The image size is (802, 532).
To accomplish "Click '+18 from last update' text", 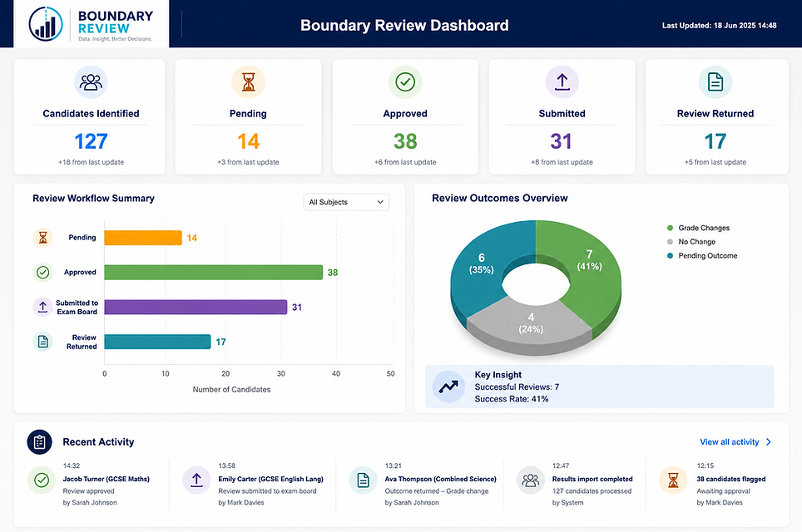I will coord(91,162).
